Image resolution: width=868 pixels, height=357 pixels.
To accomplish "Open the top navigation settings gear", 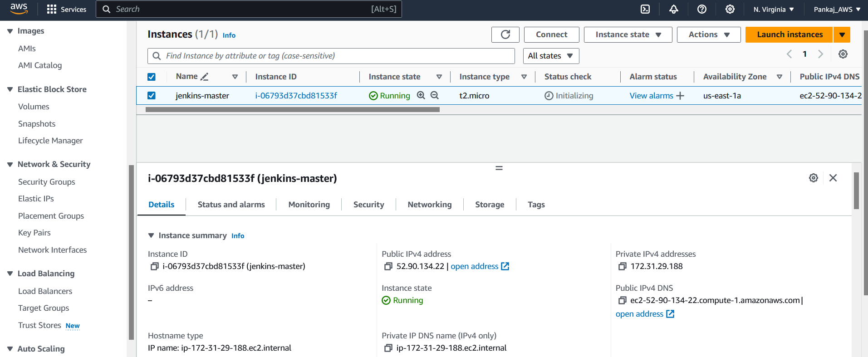I will (730, 9).
